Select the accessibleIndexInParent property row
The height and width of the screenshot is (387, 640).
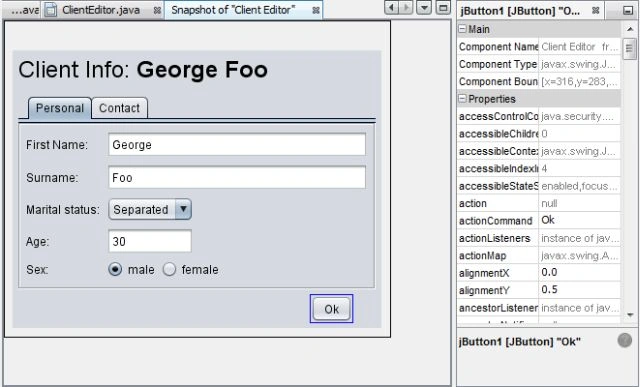click(539, 169)
